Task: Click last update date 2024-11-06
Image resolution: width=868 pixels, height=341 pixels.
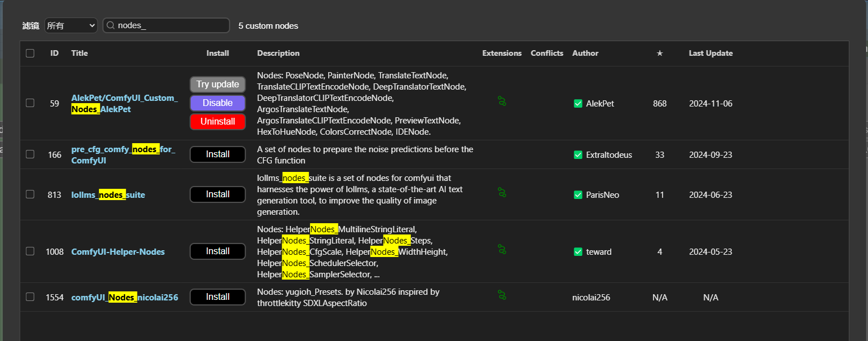Action: 711,104
